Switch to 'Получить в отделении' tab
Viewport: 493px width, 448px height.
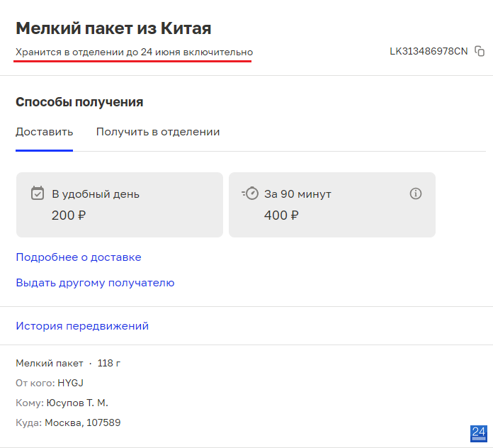(158, 132)
